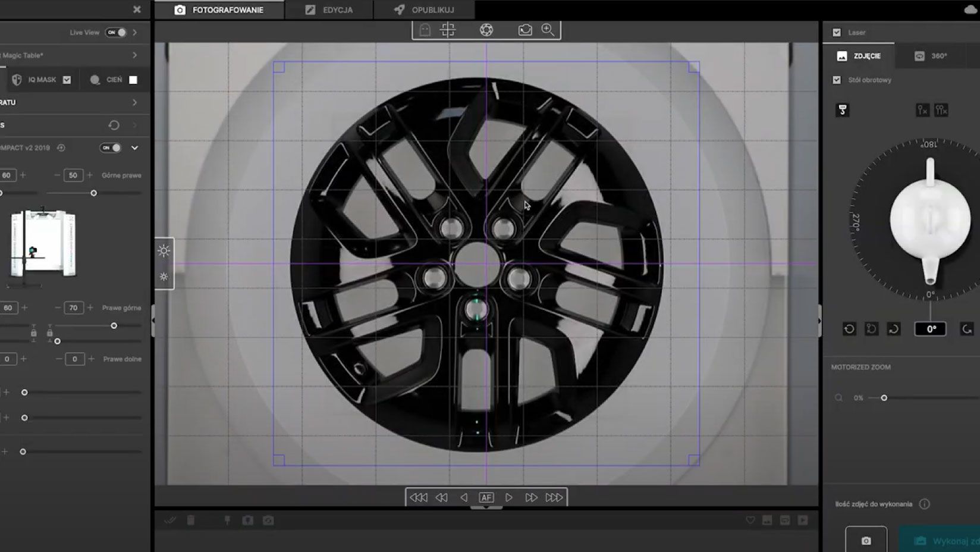Open the 360° tab in the right panel
Image resolution: width=980 pixels, height=552 pixels.
[x=931, y=55]
